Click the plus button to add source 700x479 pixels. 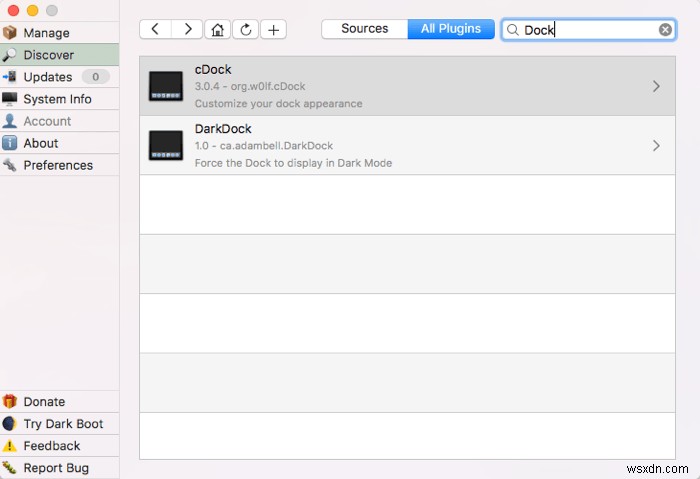pyautogui.click(x=274, y=29)
